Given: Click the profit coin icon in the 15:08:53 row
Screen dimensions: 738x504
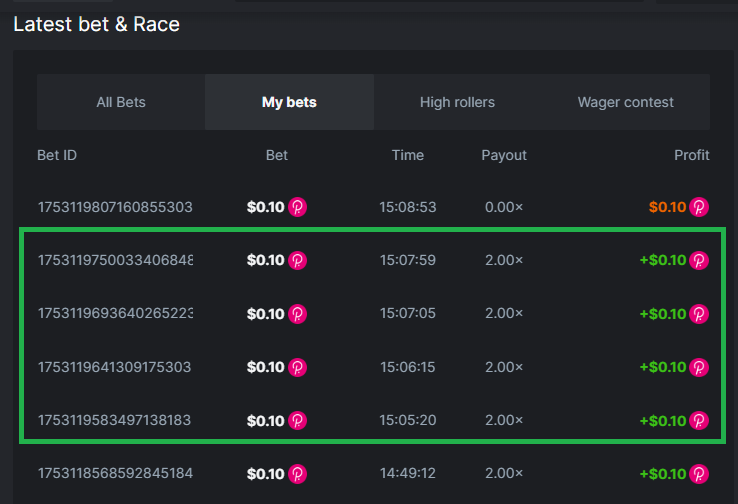Looking at the screenshot, I should (x=700, y=207).
